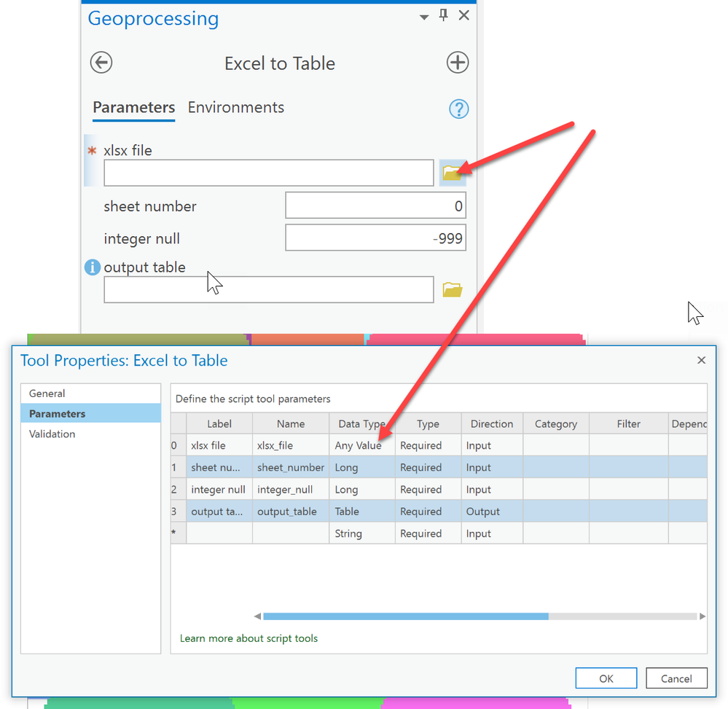Click the empty Label cell in the new row
Screen dimensions: 728x709
point(219,533)
